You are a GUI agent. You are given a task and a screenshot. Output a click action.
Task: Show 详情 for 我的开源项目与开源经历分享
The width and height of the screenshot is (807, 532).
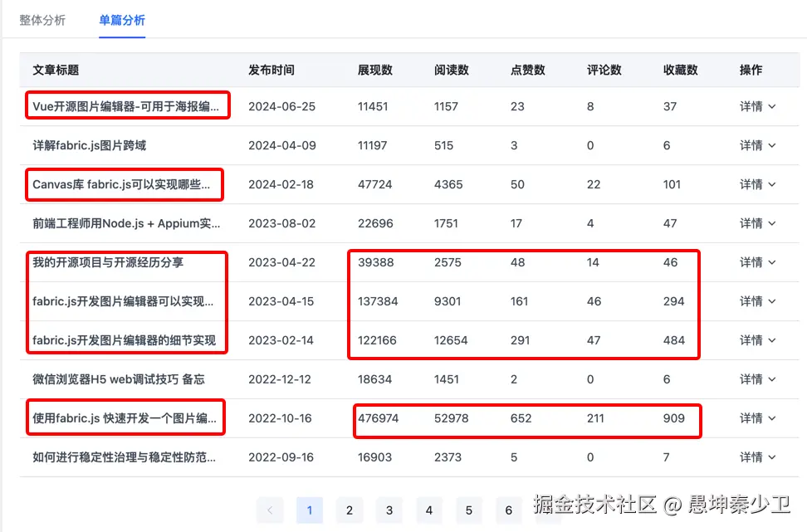click(757, 262)
